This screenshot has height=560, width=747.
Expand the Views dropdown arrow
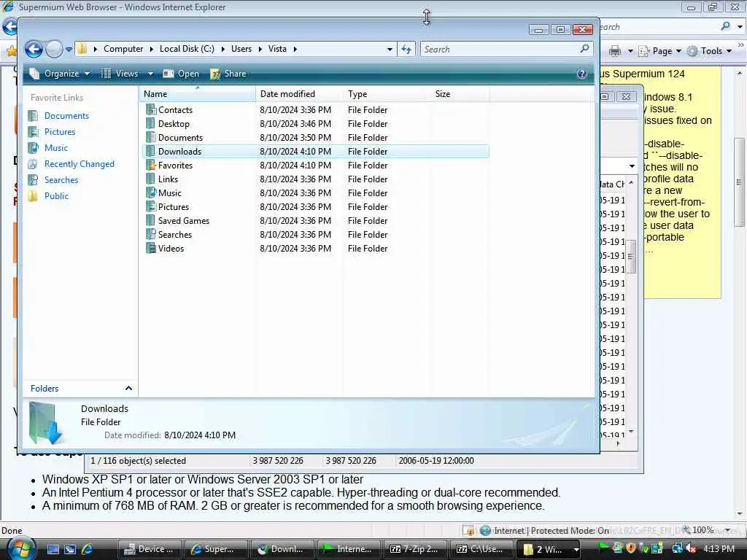[150, 74]
